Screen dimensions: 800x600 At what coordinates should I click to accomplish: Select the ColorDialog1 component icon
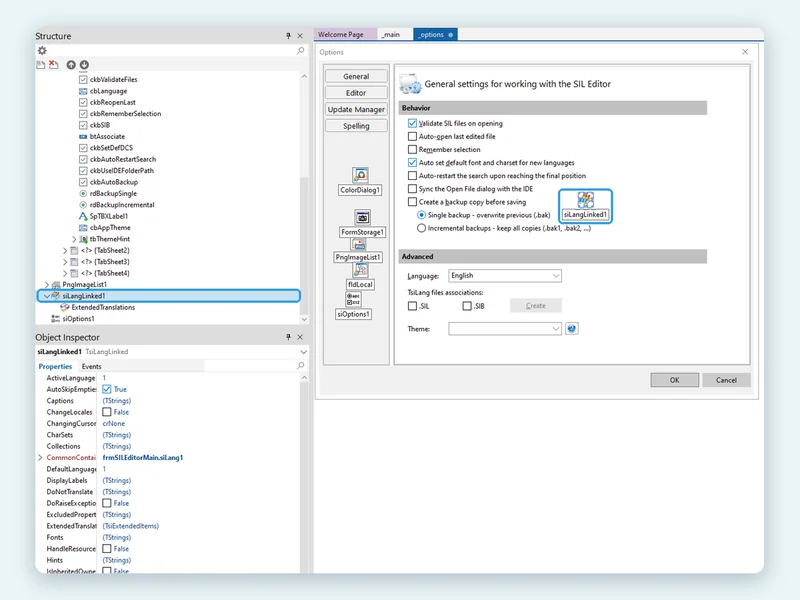click(360, 175)
